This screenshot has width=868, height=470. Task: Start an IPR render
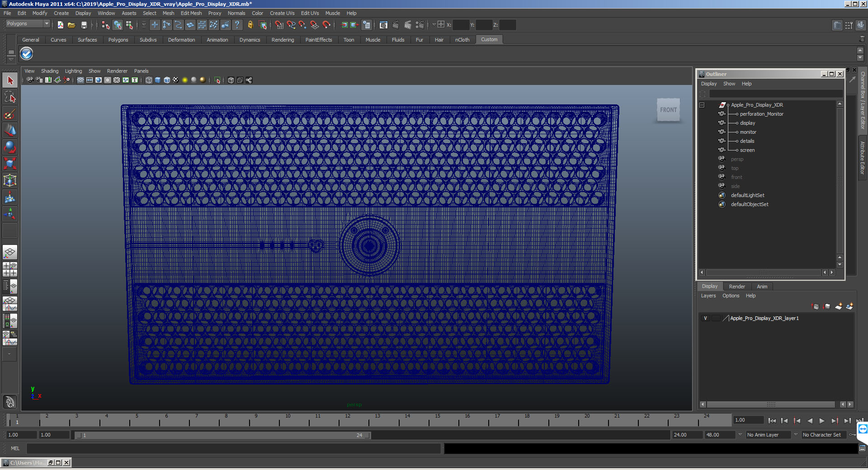tap(408, 25)
